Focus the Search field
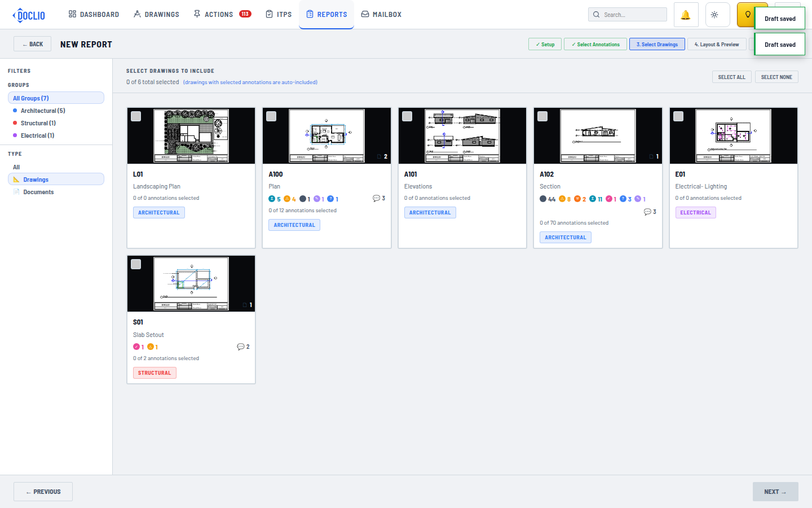This screenshot has width=812, height=508. point(628,15)
